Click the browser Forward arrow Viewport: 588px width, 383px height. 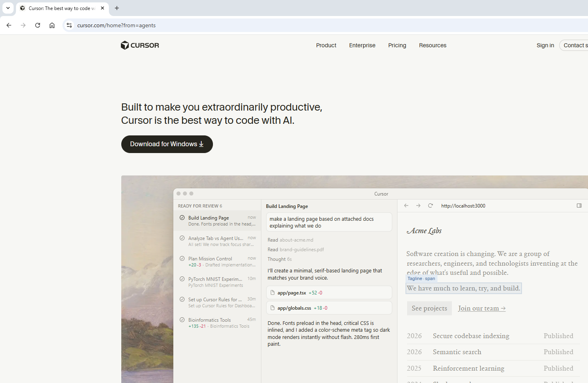click(x=23, y=25)
